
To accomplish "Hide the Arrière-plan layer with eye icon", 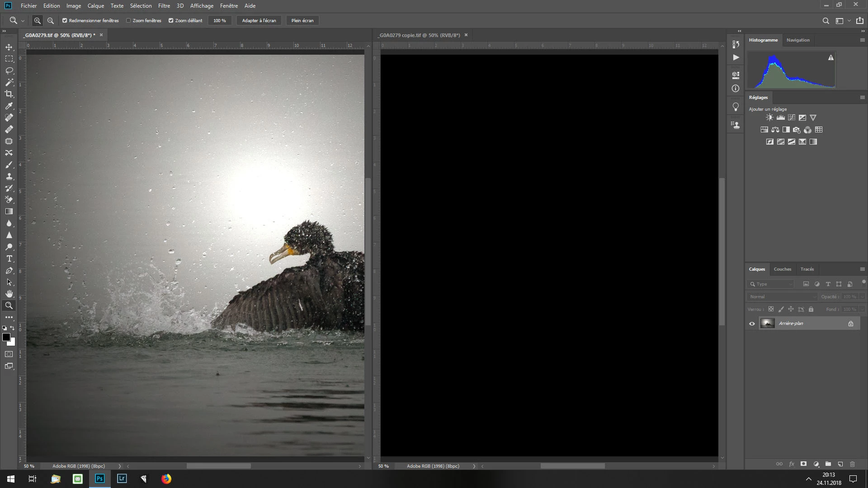I will coord(752,324).
